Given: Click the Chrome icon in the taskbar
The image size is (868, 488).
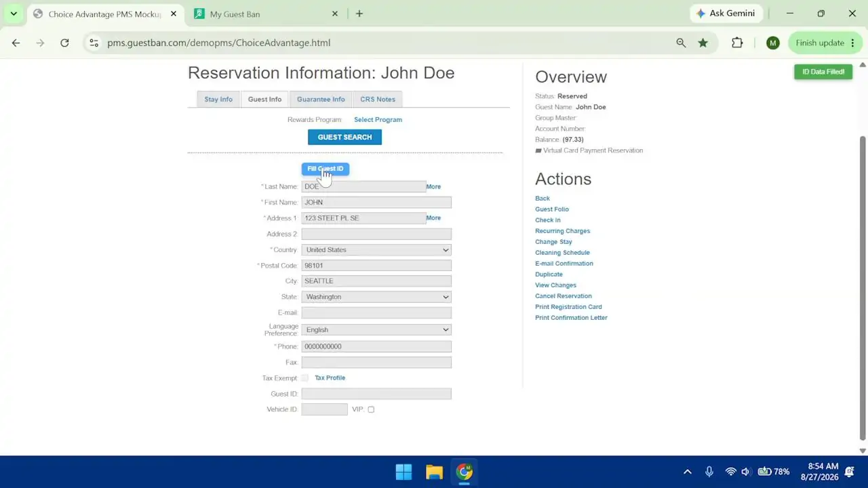Looking at the screenshot, I should click(465, 472).
